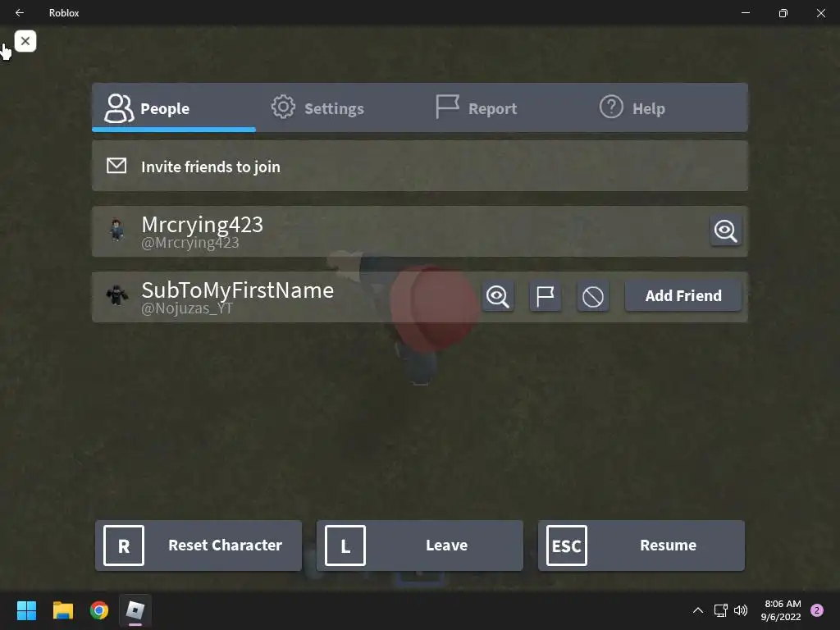The image size is (840, 630).
Task: Click the envelope invite icon
Action: 116,166
